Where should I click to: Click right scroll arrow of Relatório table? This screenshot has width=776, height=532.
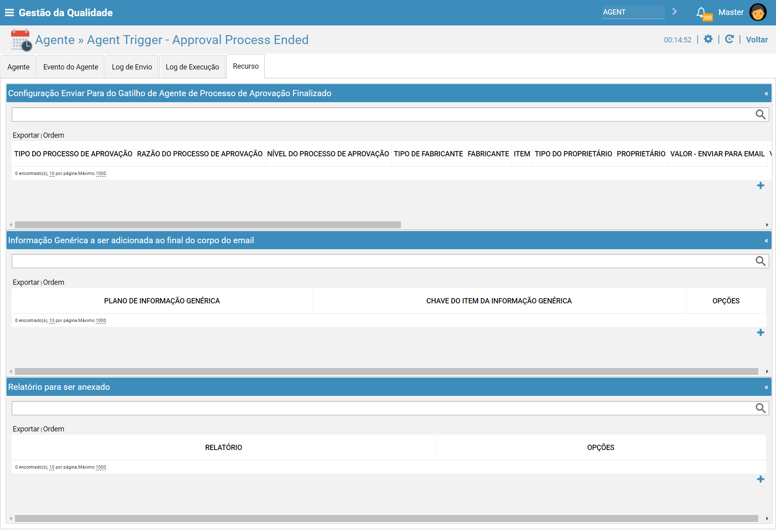point(767,519)
